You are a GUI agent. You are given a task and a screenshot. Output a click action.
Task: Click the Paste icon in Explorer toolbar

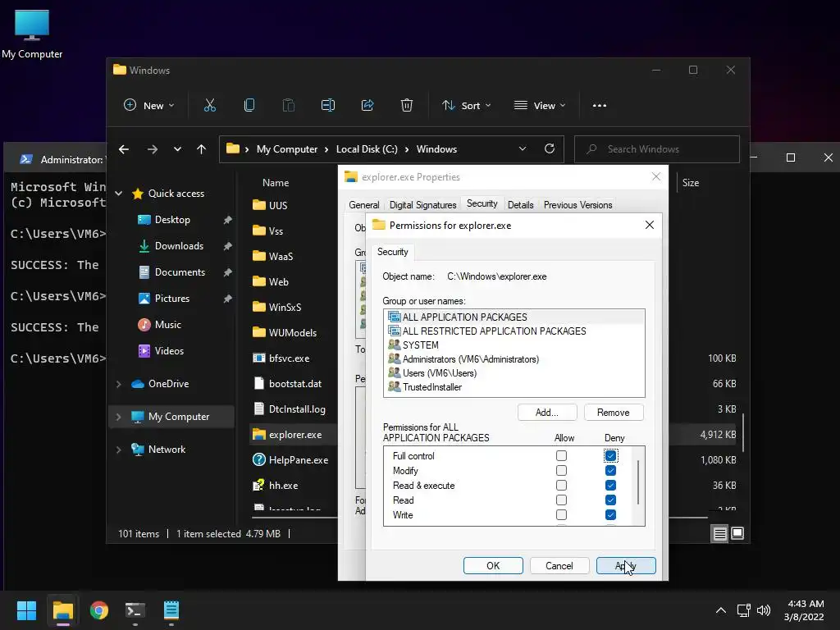click(x=288, y=106)
